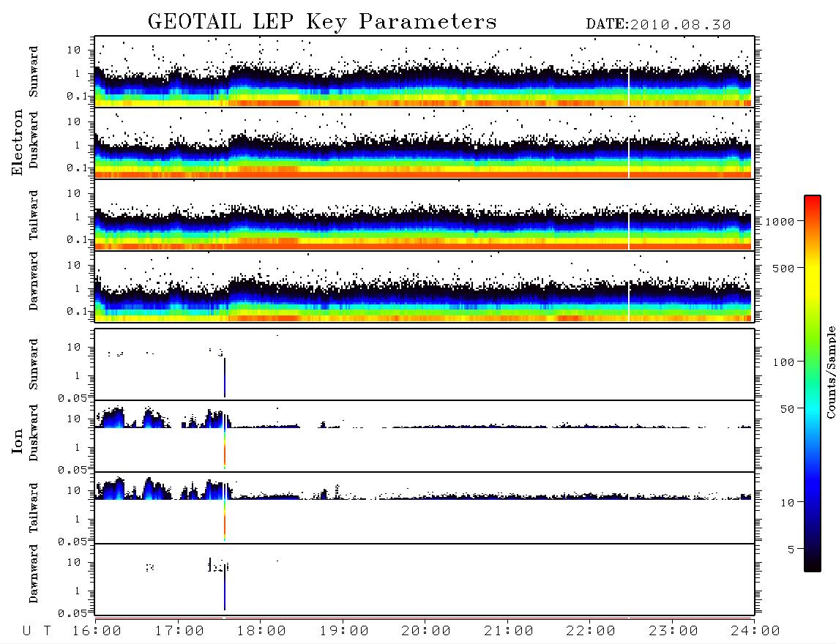Click the "0.05" tick on Ion Sunward axis
This screenshot has width=836, height=644.
pos(72,398)
